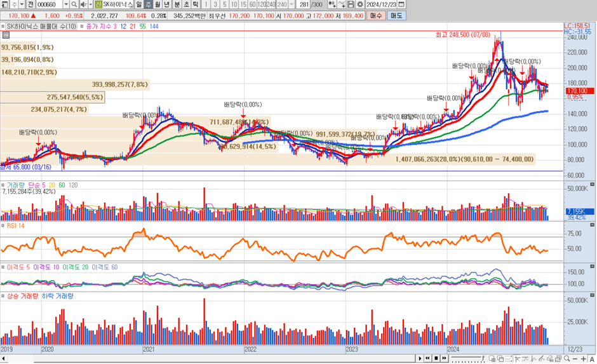
Task: Toggle the RSI 14 indicator marker
Action: pos(4,225)
